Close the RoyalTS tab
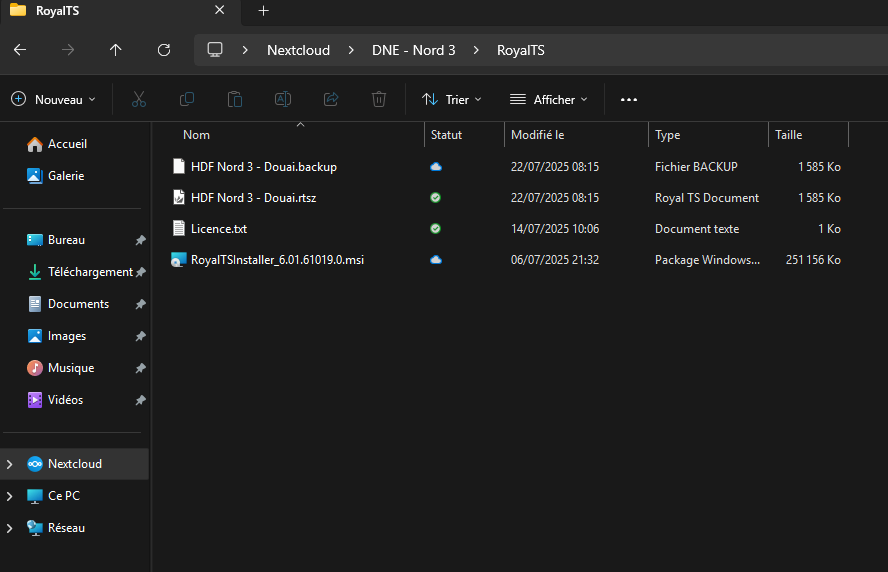Screen dimensions: 888x572 point(220,10)
